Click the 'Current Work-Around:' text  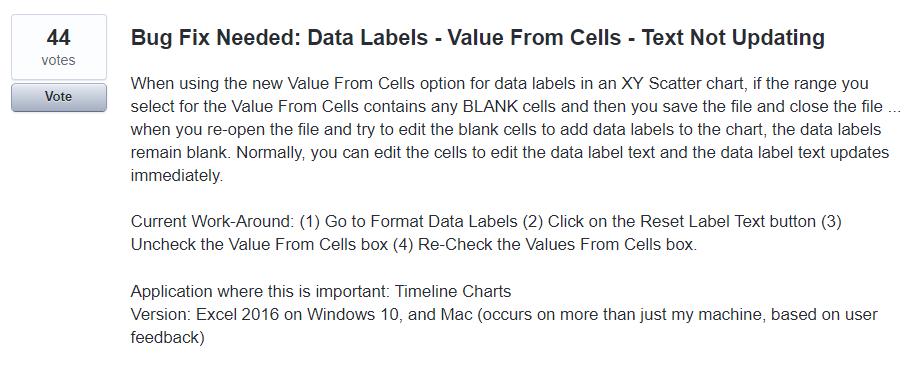point(212,222)
